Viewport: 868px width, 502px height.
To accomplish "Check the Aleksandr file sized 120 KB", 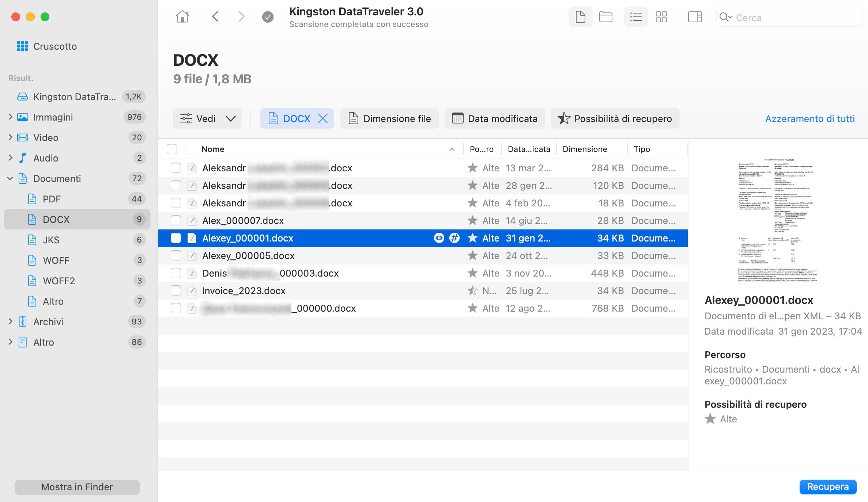I will coord(176,186).
